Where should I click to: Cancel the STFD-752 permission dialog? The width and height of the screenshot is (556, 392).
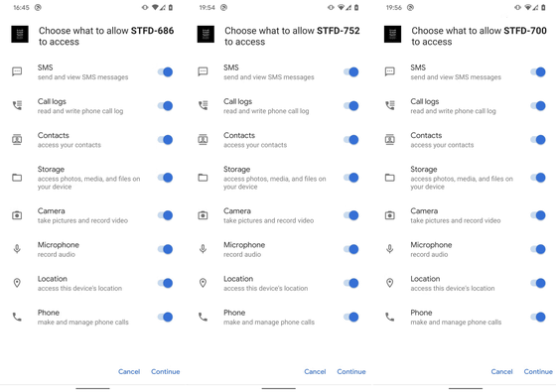(315, 371)
